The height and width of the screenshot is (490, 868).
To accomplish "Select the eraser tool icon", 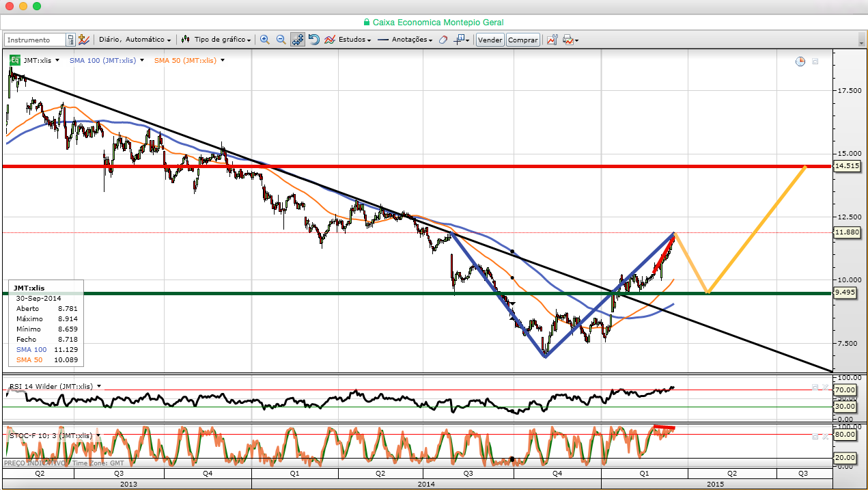I will coord(443,40).
